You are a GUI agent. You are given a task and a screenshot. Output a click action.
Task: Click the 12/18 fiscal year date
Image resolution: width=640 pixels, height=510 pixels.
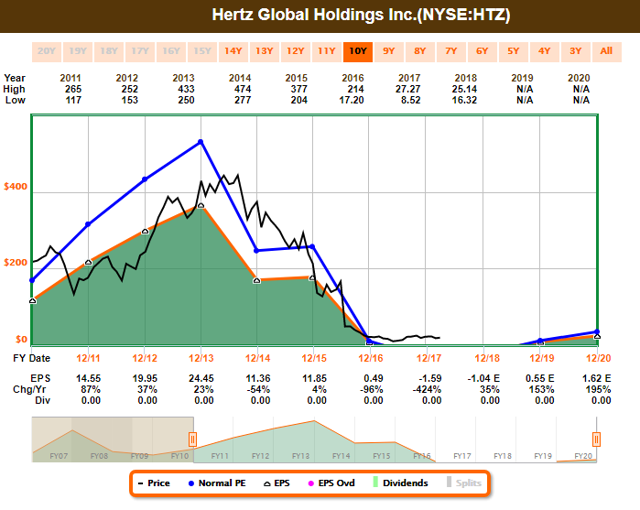[x=487, y=358]
